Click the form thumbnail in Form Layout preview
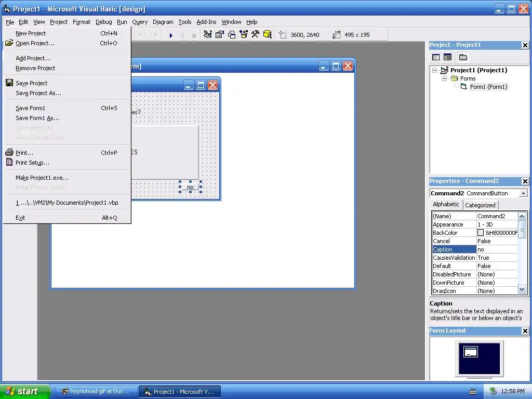 tap(471, 352)
